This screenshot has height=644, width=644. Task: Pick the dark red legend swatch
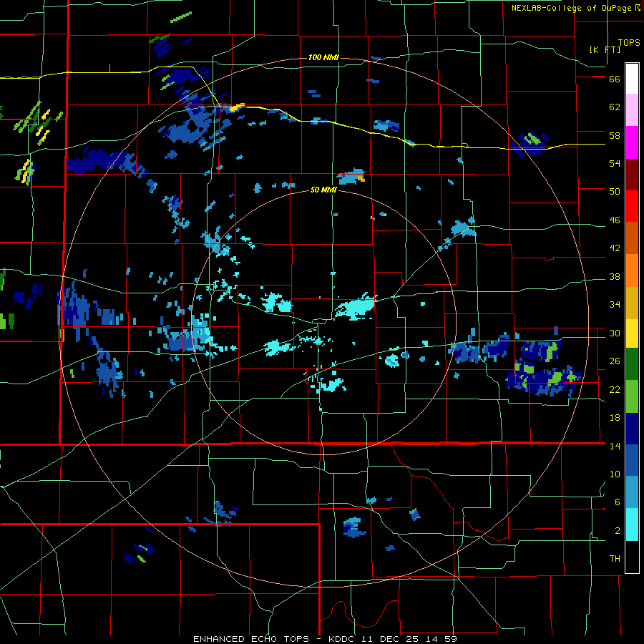click(x=632, y=175)
